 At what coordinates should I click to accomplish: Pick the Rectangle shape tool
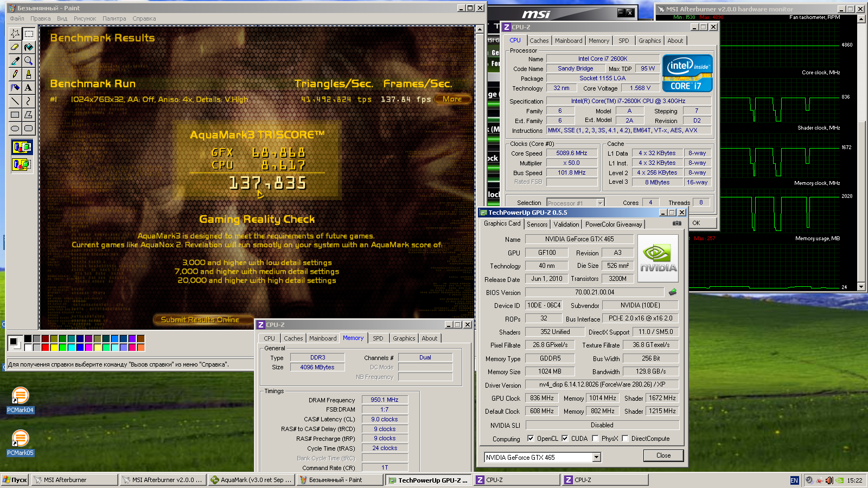click(x=15, y=115)
